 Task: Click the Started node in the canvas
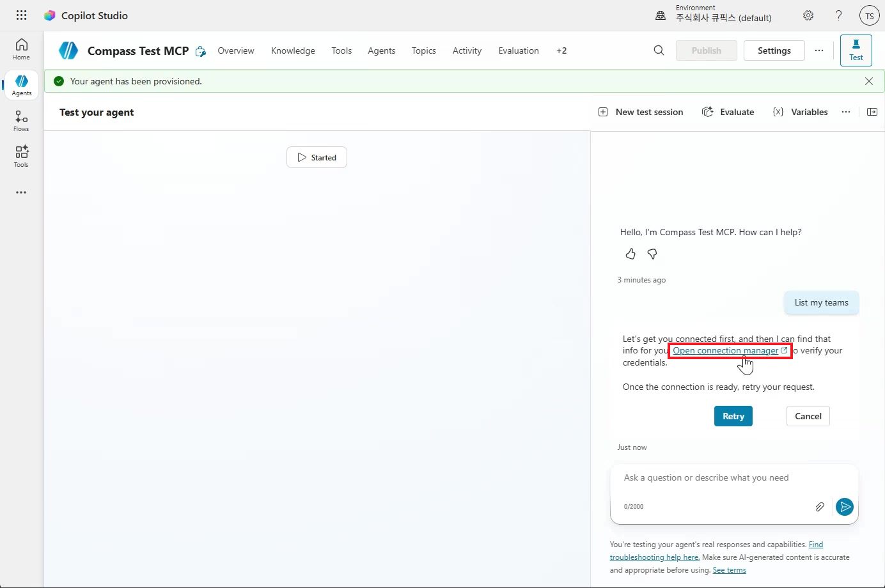tap(317, 157)
